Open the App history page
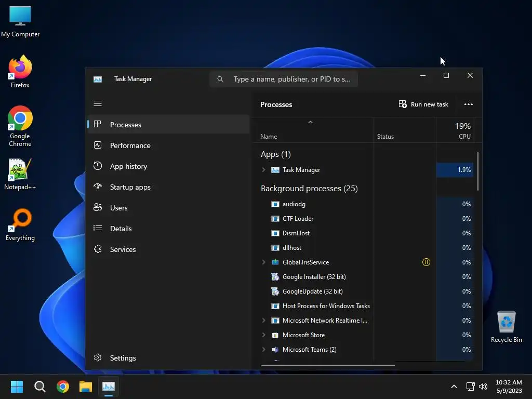Screen dimensions: 532x399 [169, 166]
